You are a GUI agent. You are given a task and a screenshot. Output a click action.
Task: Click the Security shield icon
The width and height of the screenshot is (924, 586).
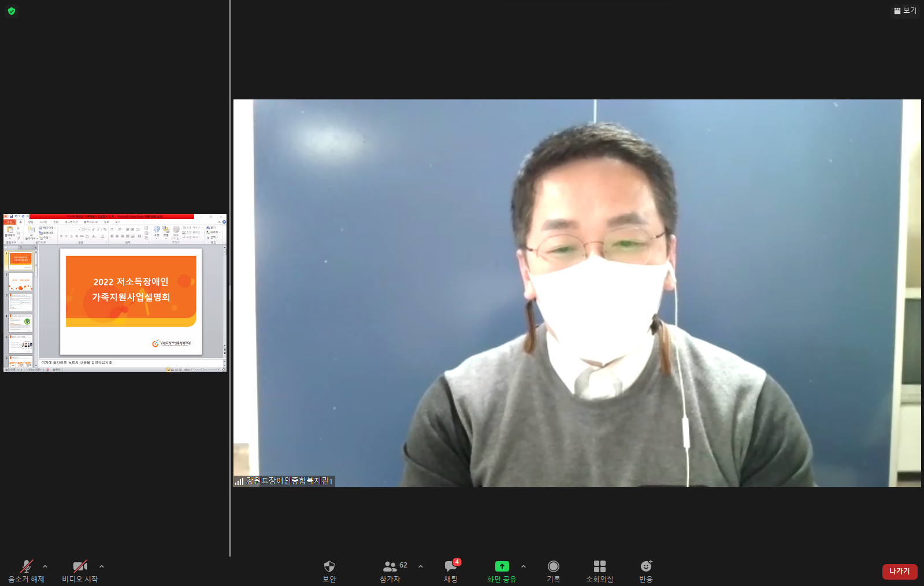coord(329,566)
